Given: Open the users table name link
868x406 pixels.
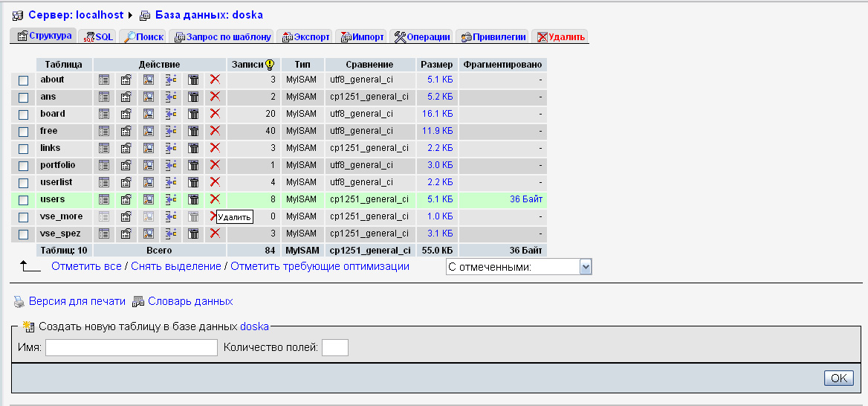Looking at the screenshot, I should pos(53,199).
